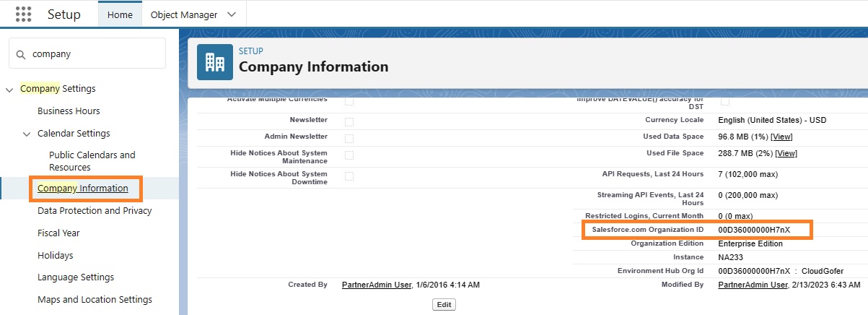Open Public Calendars and Resources
The width and height of the screenshot is (868, 315).
[x=92, y=161]
